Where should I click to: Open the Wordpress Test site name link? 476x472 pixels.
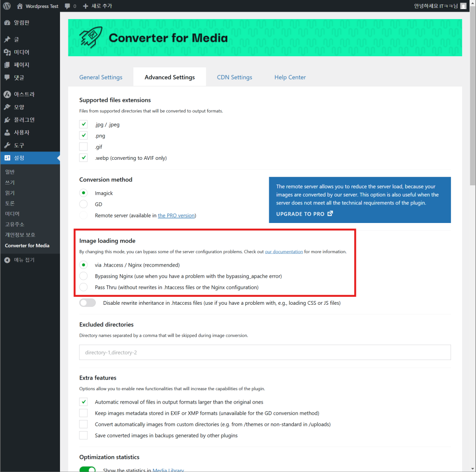point(42,6)
